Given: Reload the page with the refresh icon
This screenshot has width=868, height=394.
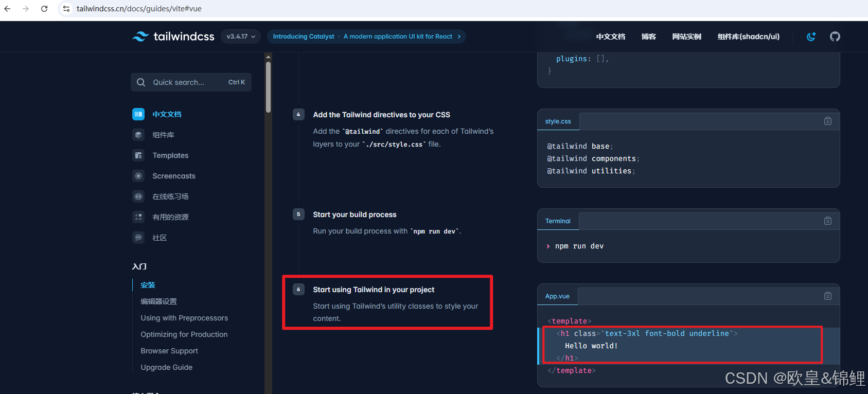Looking at the screenshot, I should coord(44,9).
